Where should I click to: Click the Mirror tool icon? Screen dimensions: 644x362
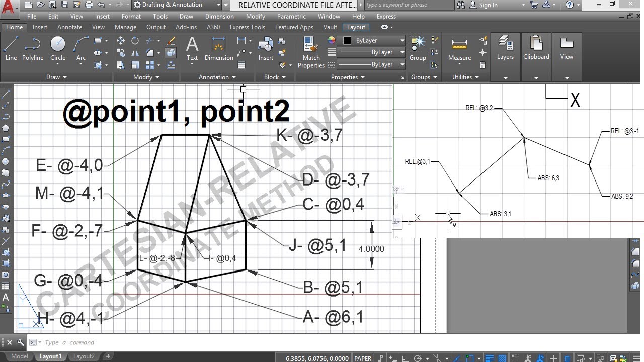click(x=135, y=53)
